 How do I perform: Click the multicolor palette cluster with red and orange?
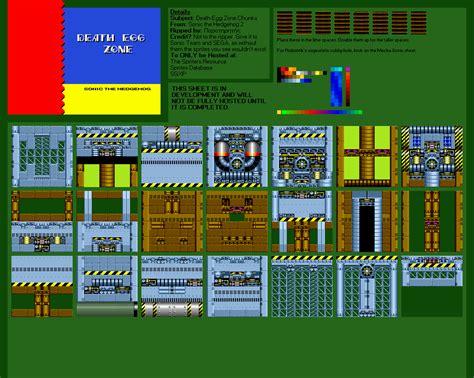pos(302,75)
